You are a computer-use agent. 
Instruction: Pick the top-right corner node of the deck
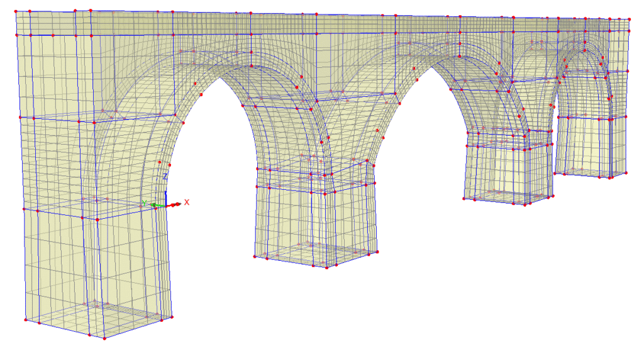(x=628, y=19)
